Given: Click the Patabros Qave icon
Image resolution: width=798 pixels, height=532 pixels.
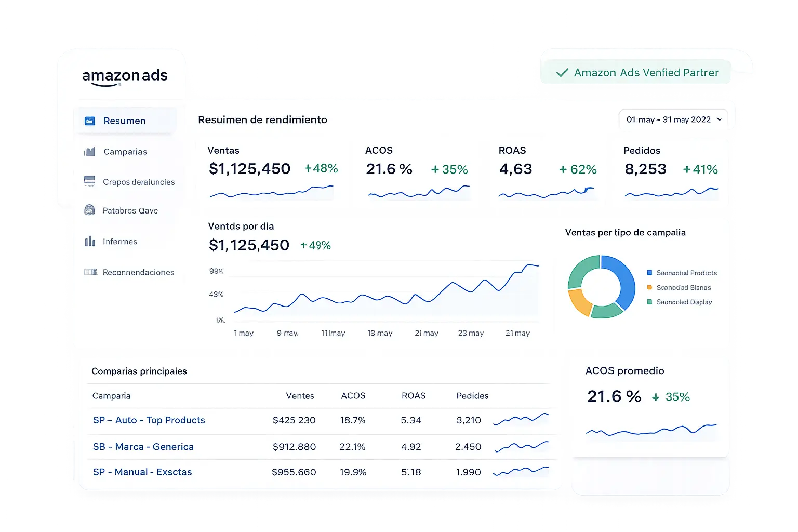Looking at the screenshot, I should click(x=90, y=210).
